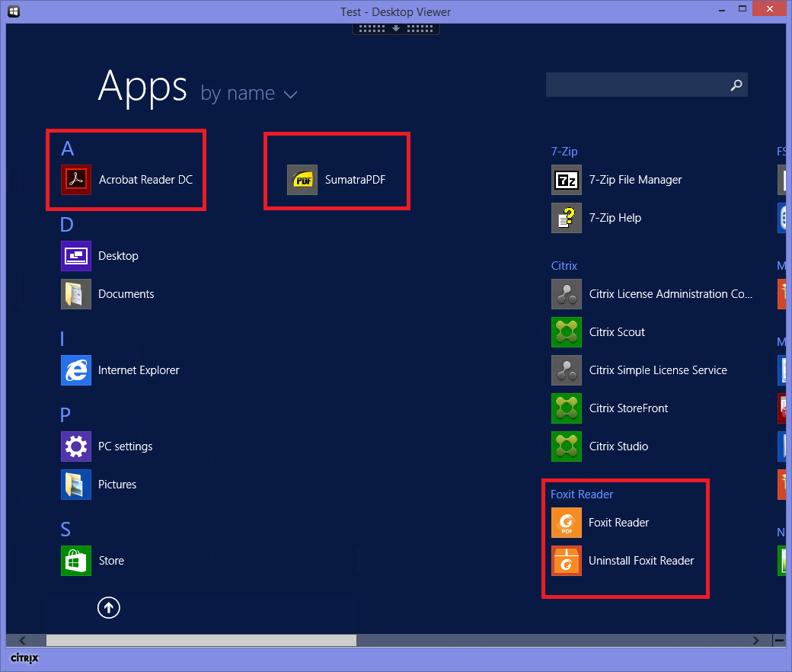
Task: Click 'Citrix Simple License Service' label
Action: click(x=658, y=370)
